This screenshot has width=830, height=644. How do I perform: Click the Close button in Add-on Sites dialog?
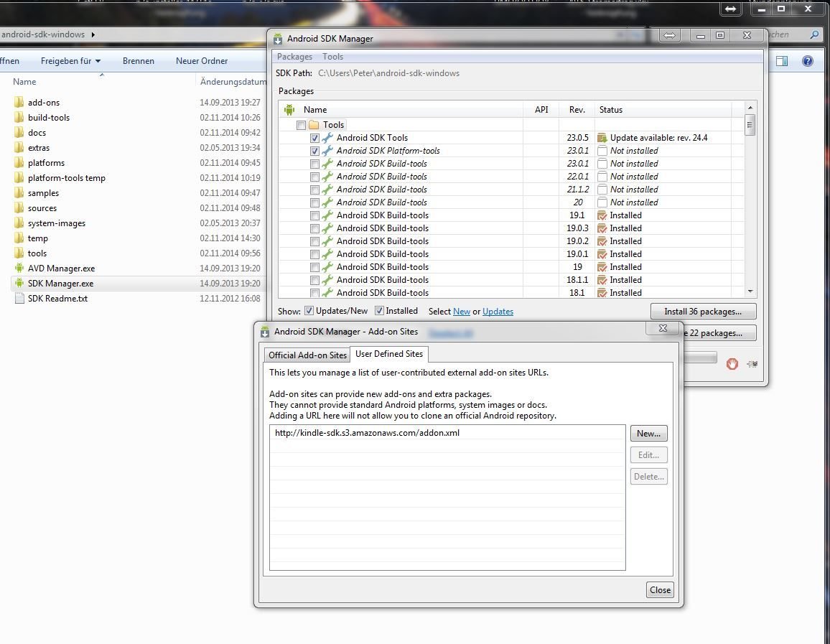pos(660,589)
